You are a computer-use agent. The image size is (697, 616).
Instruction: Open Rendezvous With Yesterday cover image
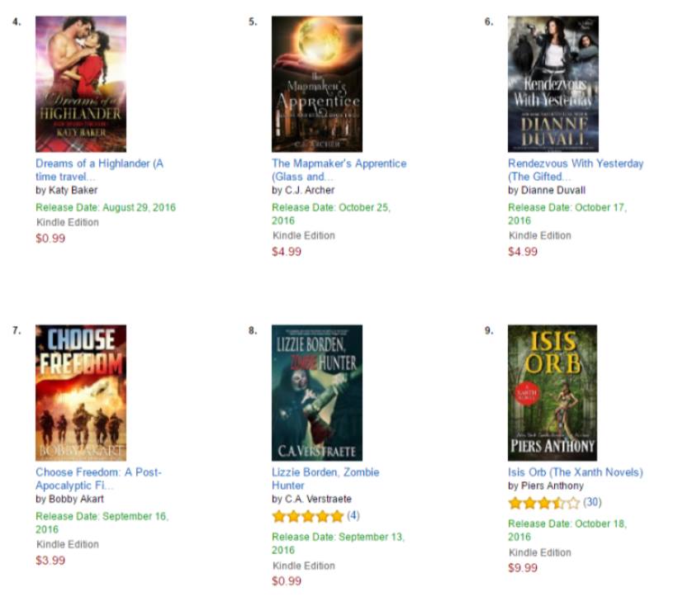tap(553, 84)
